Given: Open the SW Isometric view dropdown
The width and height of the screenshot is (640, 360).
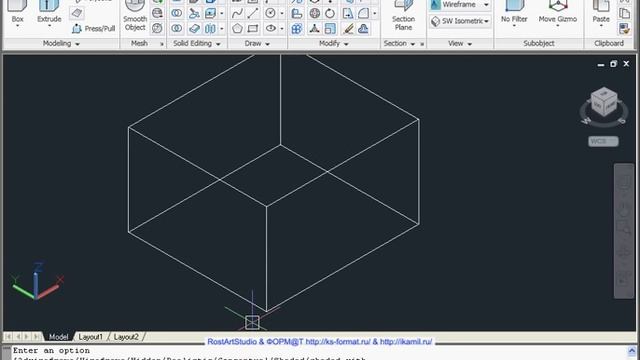Looking at the screenshot, I should [x=460, y=21].
